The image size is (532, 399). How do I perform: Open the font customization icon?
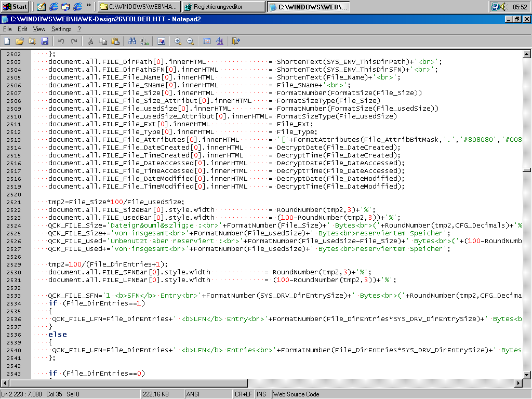point(220,41)
